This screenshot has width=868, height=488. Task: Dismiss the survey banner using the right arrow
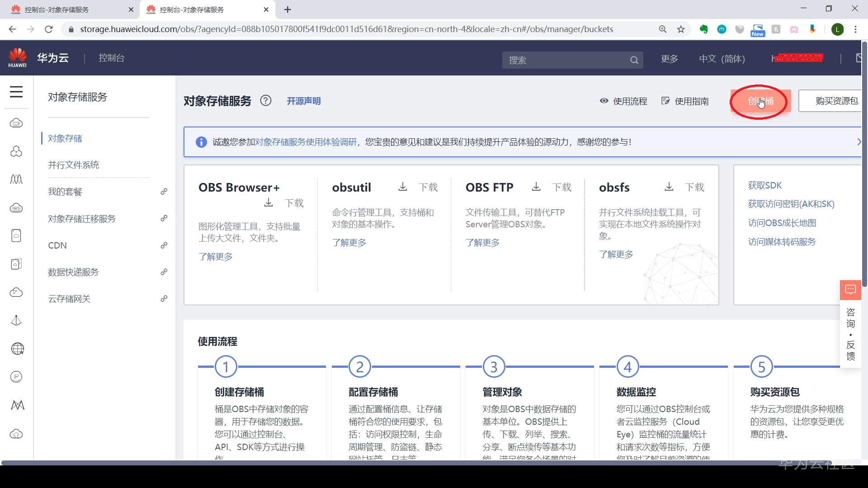[x=859, y=142]
